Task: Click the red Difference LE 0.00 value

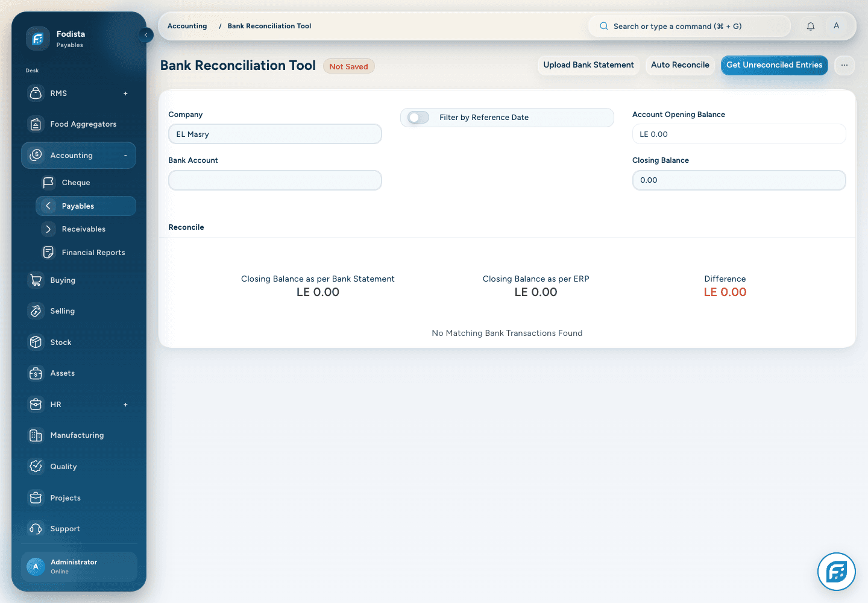Action: [x=725, y=292]
